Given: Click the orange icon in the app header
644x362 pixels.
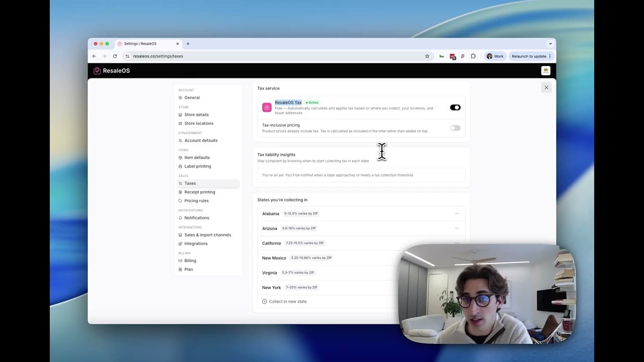Looking at the screenshot, I should (545, 70).
